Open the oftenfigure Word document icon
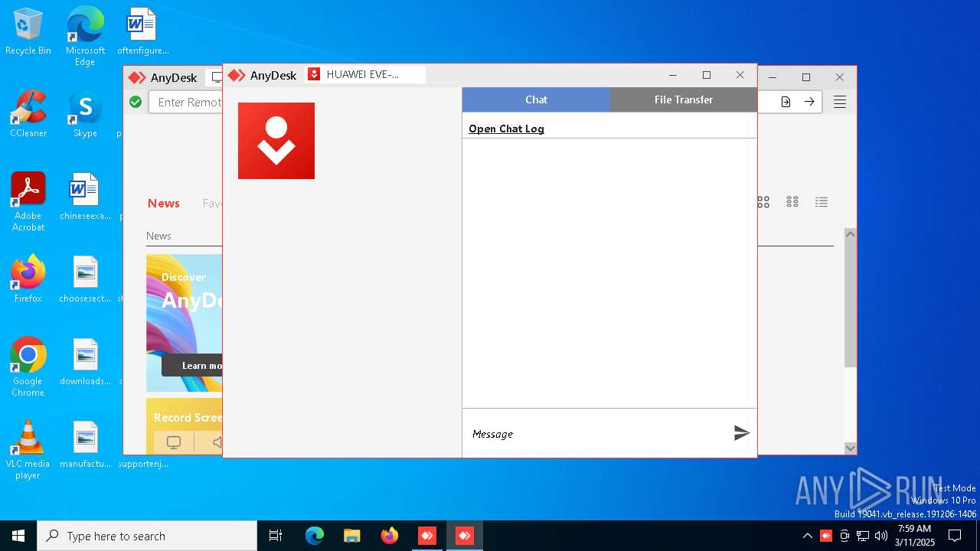The height and width of the screenshot is (551, 980). [x=142, y=32]
